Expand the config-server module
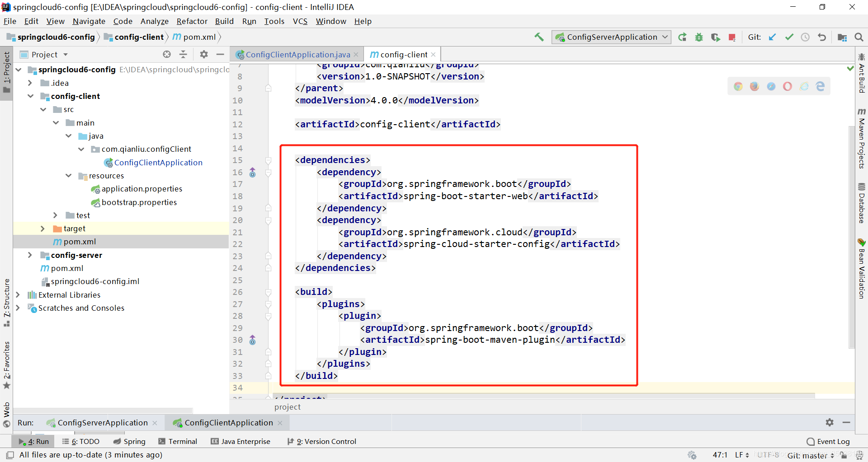Screen dimensions: 868x462 [x=30, y=255]
